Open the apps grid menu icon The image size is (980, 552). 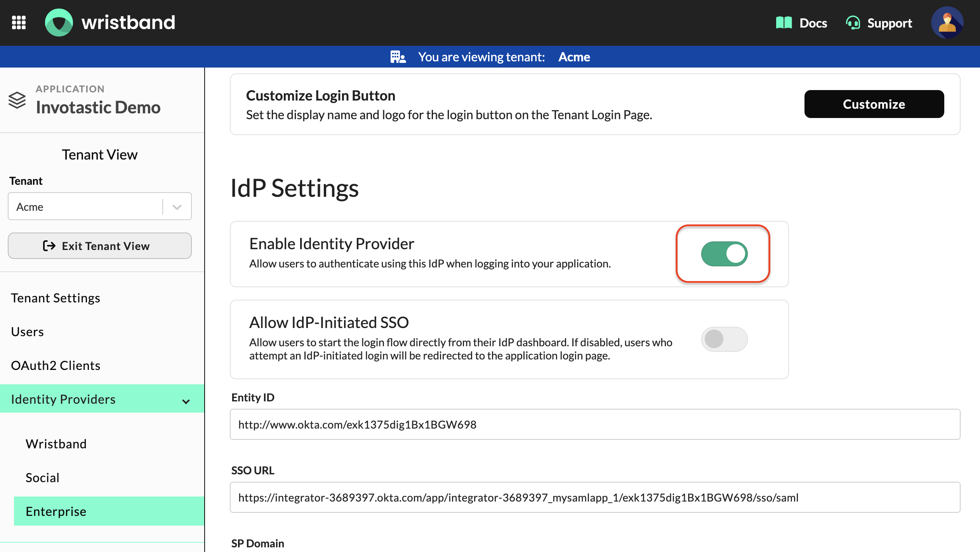coord(19,23)
